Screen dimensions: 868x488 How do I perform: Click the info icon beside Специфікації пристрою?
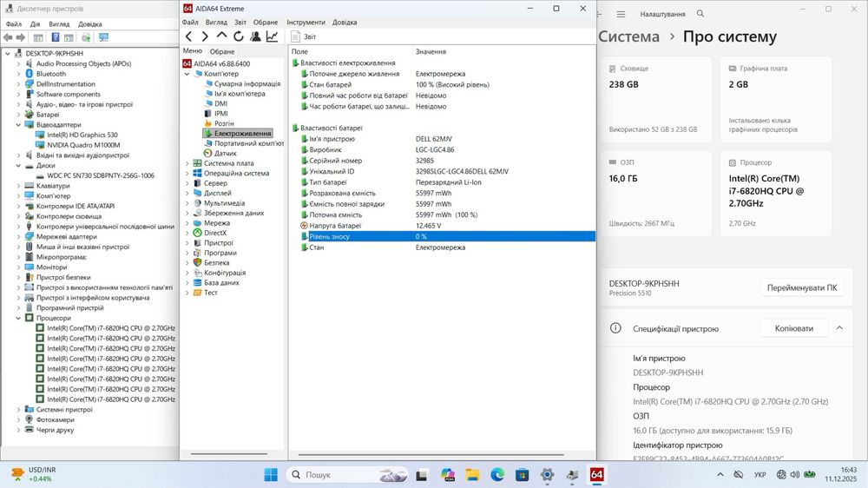(615, 328)
